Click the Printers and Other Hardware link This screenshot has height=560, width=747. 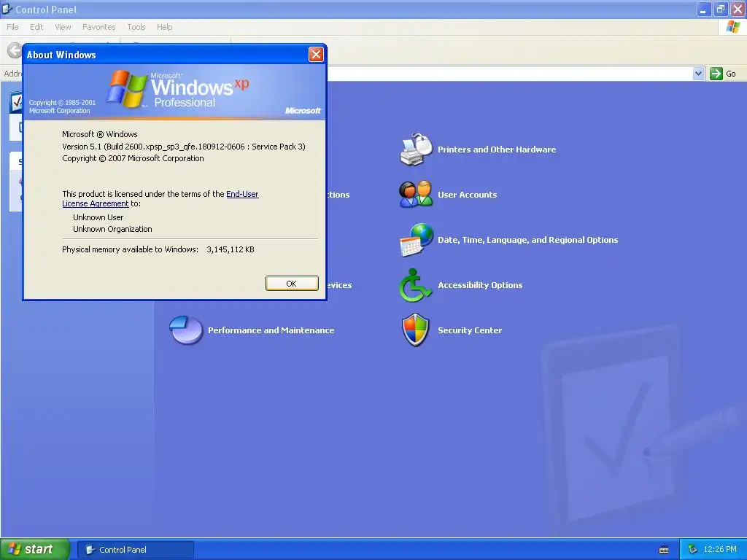click(x=497, y=149)
